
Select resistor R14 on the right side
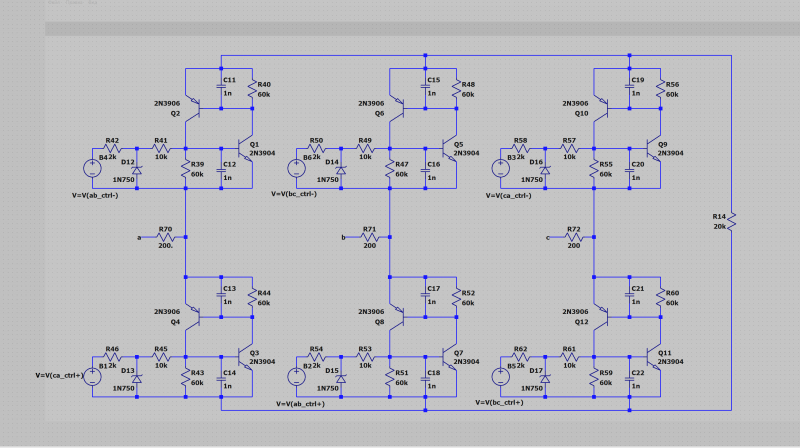click(729, 220)
